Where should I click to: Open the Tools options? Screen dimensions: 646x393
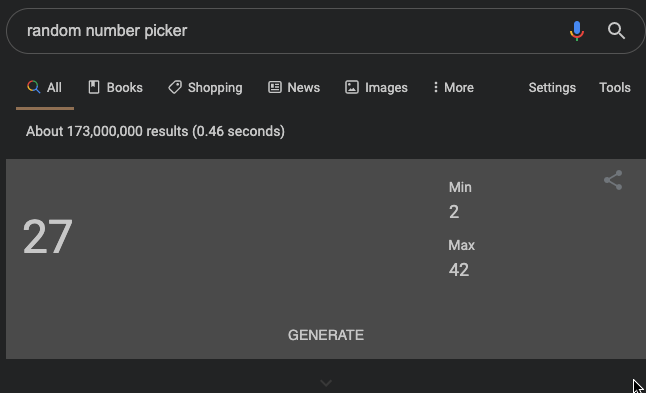[x=615, y=87]
